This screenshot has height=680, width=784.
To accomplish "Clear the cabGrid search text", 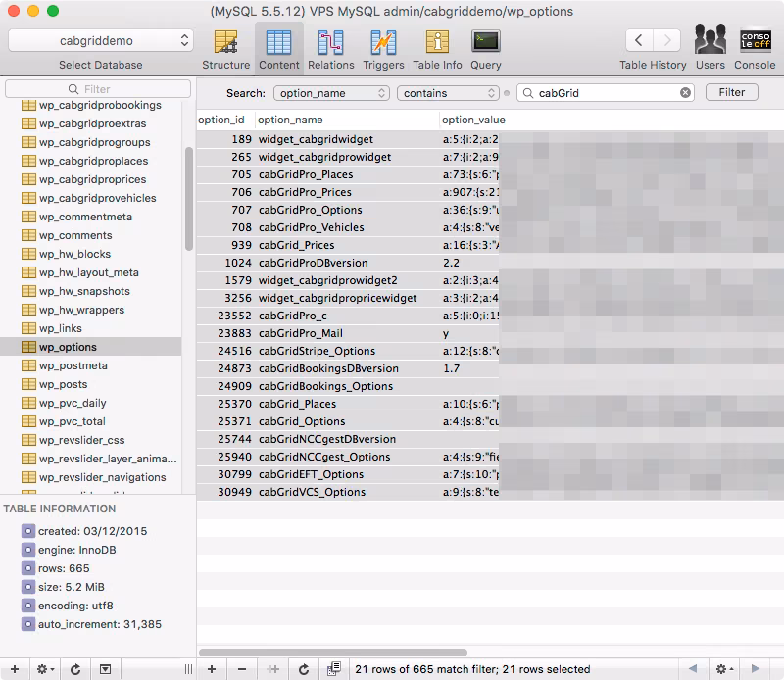I will tap(685, 92).
